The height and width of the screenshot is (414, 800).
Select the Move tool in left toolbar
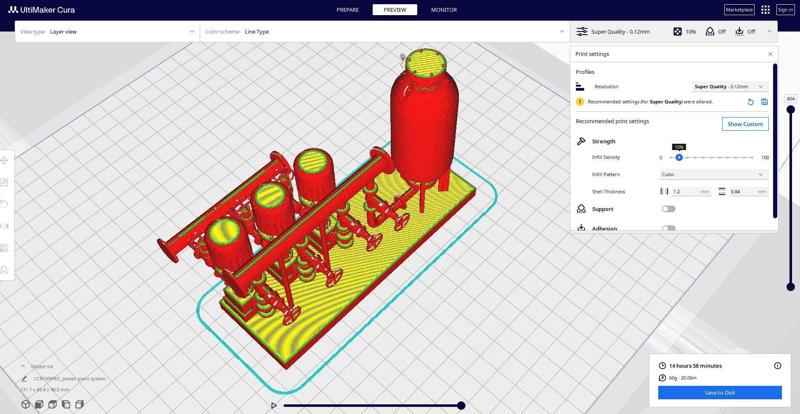click(5, 161)
